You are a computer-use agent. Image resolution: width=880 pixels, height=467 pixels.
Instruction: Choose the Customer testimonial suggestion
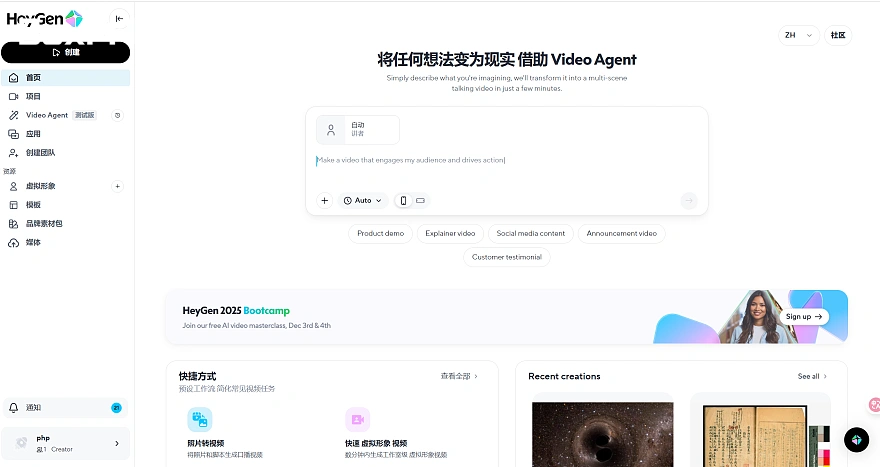507,257
